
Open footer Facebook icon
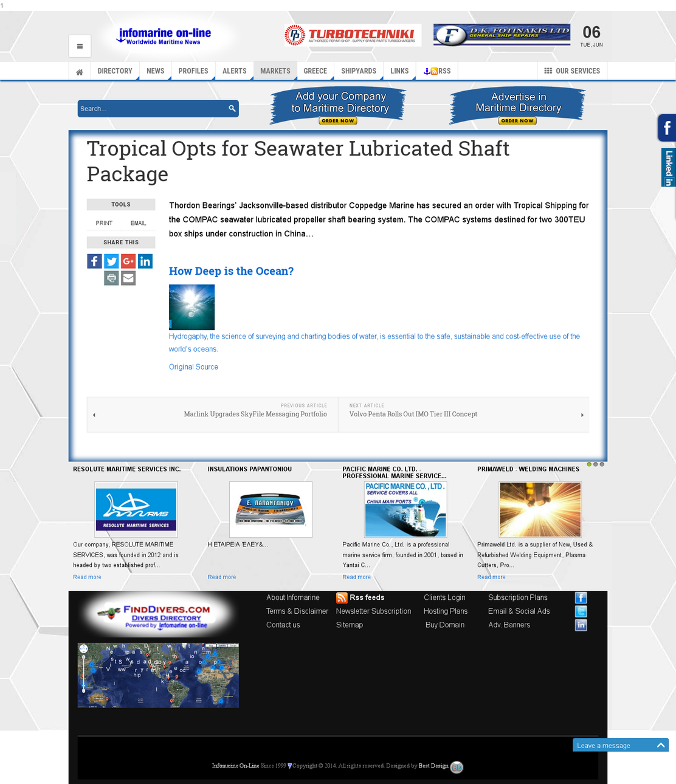click(x=581, y=598)
